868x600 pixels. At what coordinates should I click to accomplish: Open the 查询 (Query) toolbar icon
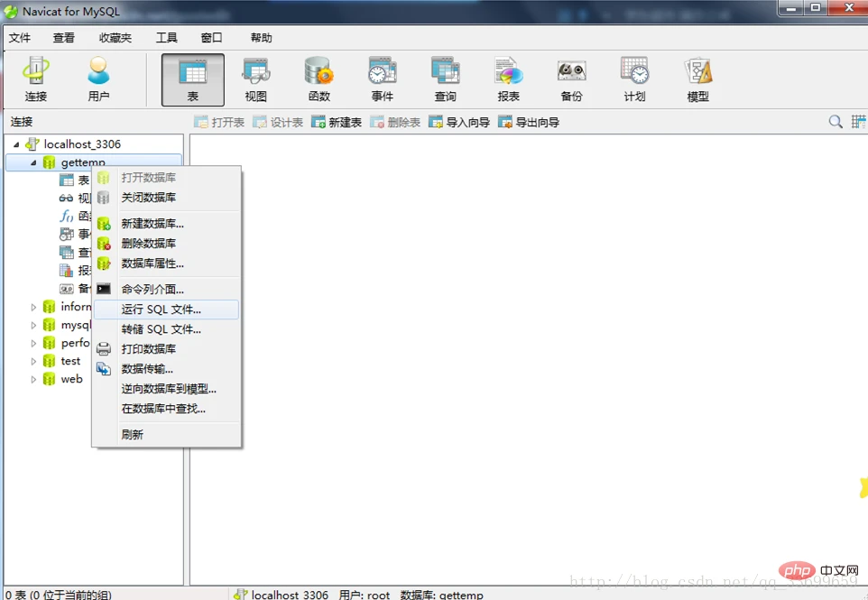point(445,79)
